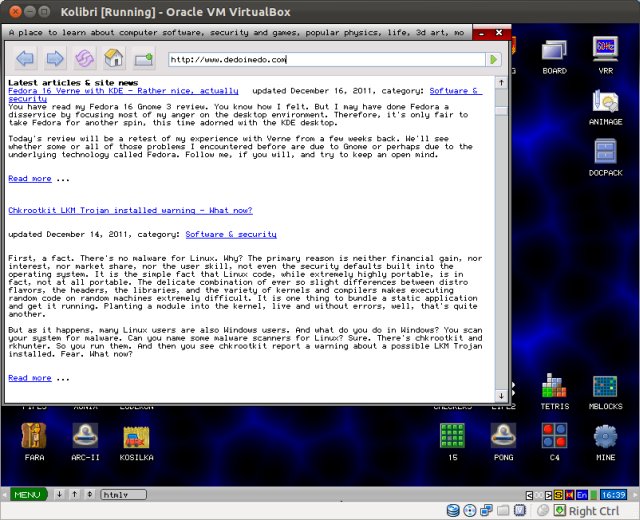Click in the URL address field
The height and width of the screenshot is (520, 640).
[325, 60]
